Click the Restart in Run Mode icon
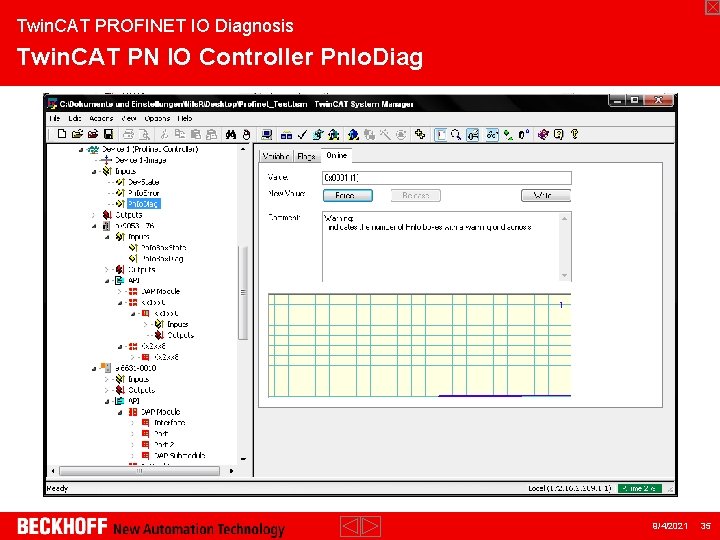 (334, 135)
